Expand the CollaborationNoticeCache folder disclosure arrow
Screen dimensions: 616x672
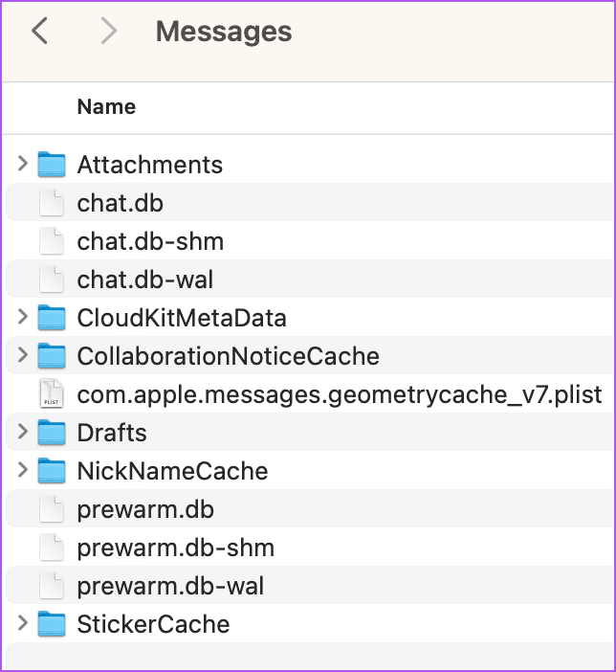click(x=23, y=356)
